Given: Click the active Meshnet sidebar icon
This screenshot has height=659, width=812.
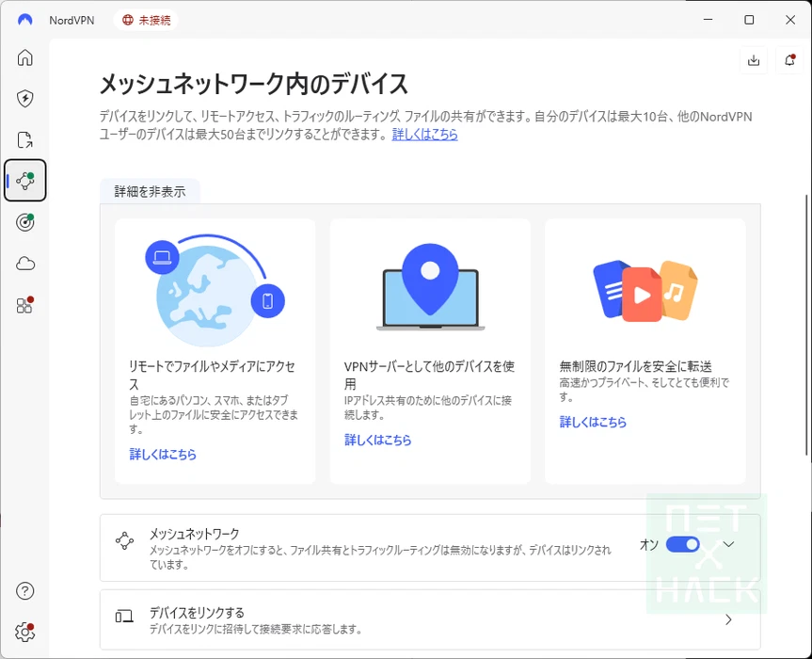Looking at the screenshot, I should tap(24, 181).
